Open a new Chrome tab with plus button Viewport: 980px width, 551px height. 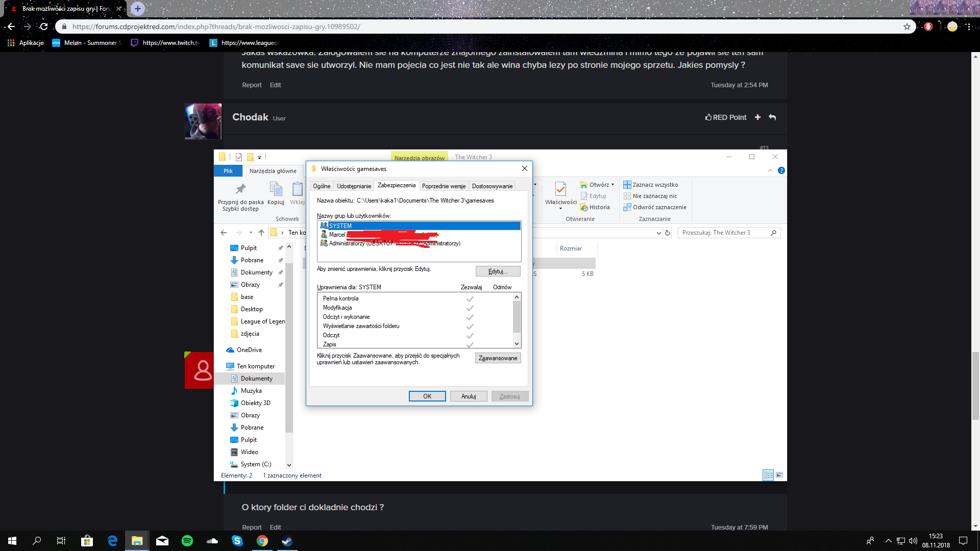pyautogui.click(x=137, y=9)
